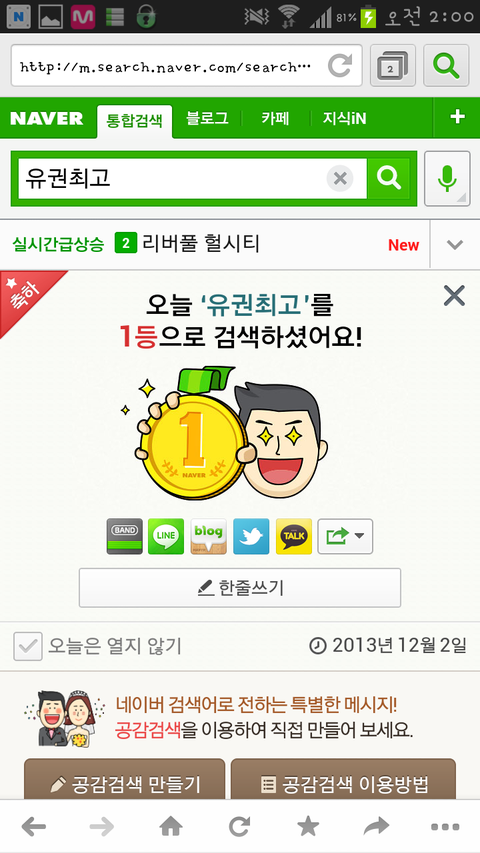Switch to 블로그 tab
Image resolution: width=480 pixels, height=853 pixels.
coord(207,118)
